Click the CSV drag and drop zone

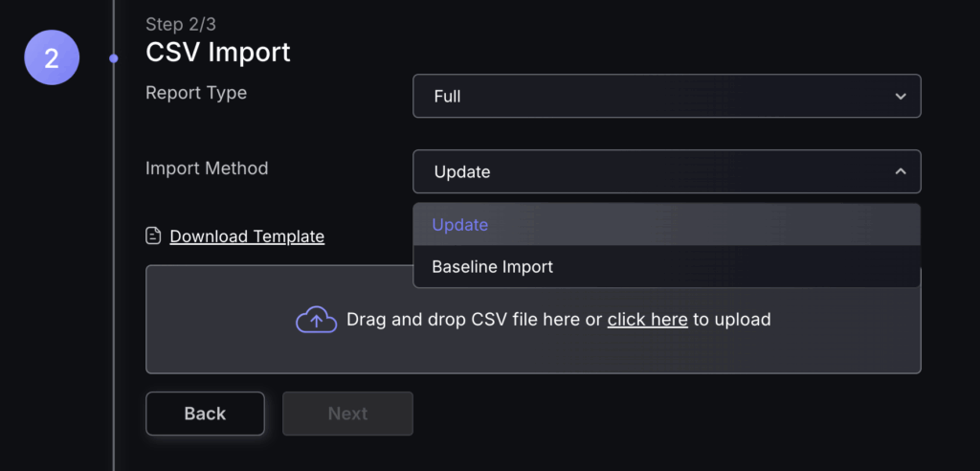(532, 349)
